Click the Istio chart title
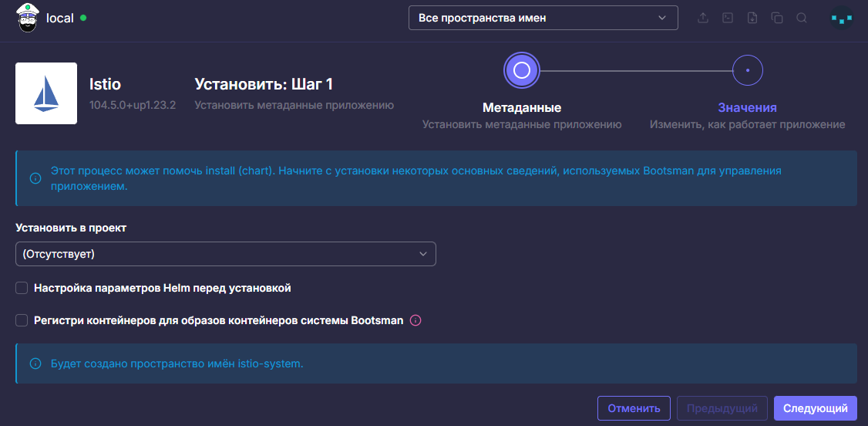Image resolution: width=868 pixels, height=426 pixels. click(105, 84)
